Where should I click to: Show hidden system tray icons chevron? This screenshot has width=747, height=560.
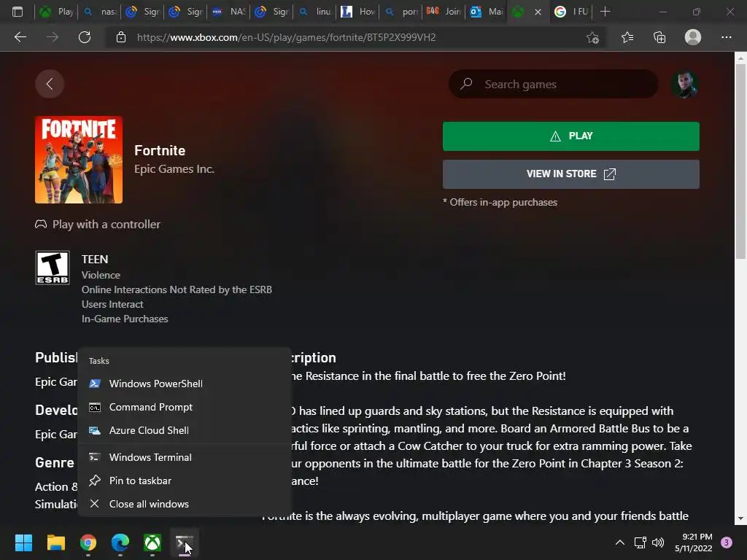pyautogui.click(x=620, y=542)
